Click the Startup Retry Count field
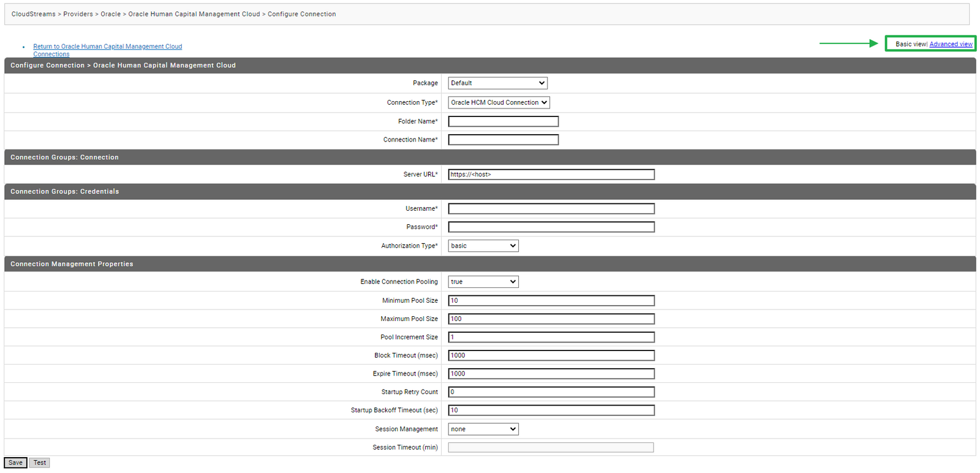The image size is (980, 473). click(551, 392)
